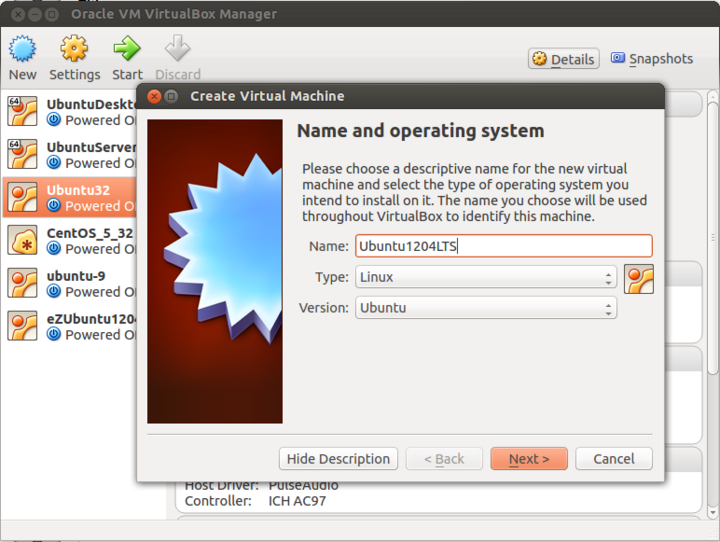Click the power state icon under UbuntuServer
This screenshot has width=720, height=542.
[54, 163]
